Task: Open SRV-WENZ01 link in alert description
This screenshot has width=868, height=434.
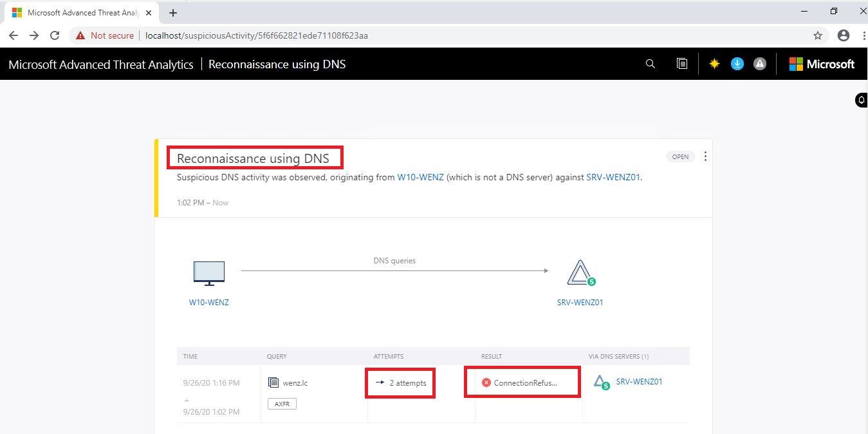Action: 613,178
